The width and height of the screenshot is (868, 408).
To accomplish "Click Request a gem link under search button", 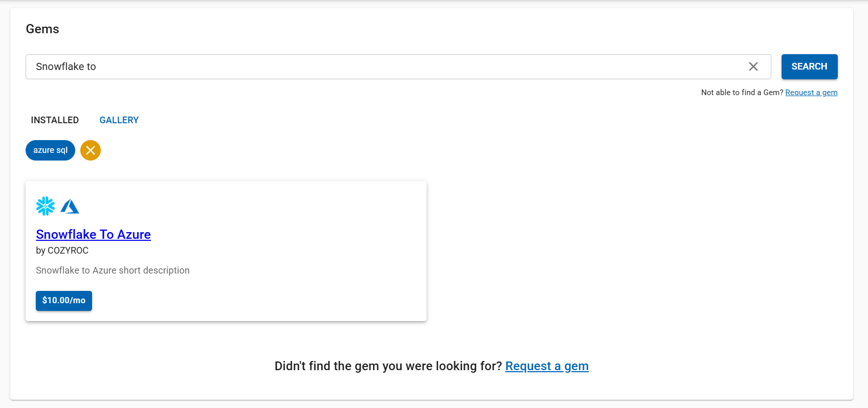I will coord(811,93).
